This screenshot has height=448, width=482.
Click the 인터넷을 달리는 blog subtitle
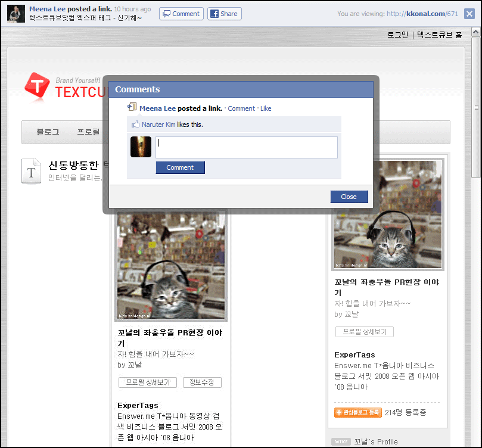coord(76,178)
